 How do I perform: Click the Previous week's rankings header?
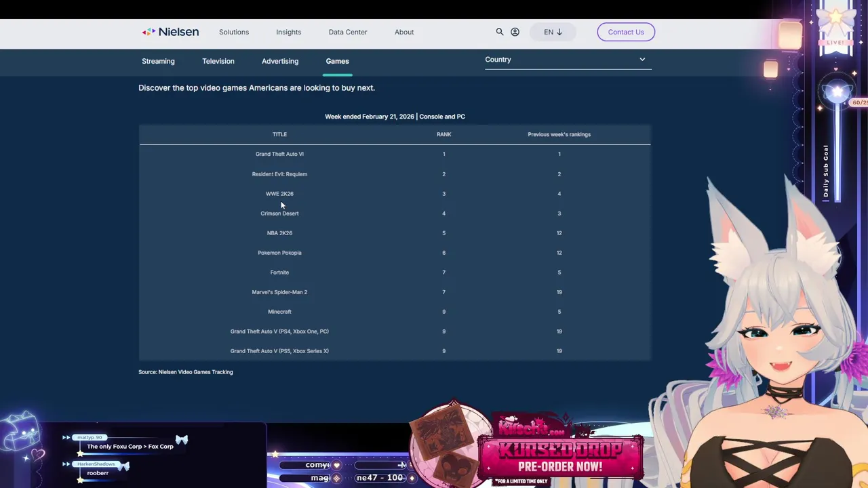coord(559,134)
